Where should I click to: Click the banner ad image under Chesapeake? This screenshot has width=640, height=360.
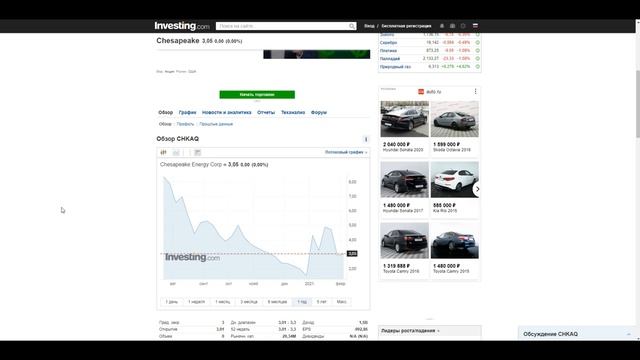tap(317, 54)
